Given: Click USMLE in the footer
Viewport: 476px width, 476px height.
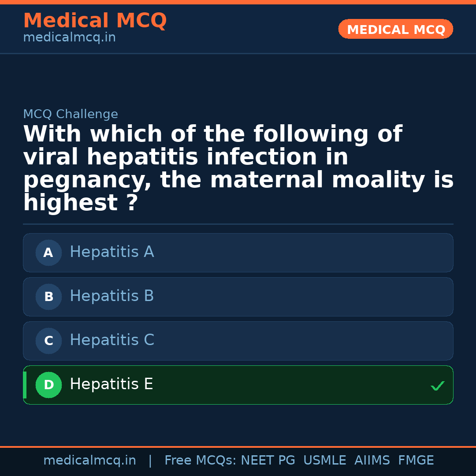Looking at the screenshot, I should [324, 461].
